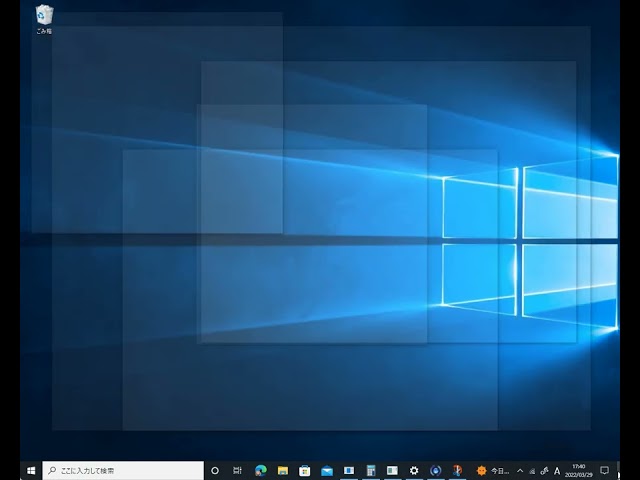This screenshot has height=480, width=640.
Task: Open the Windows Start menu
Action: [x=31, y=471]
